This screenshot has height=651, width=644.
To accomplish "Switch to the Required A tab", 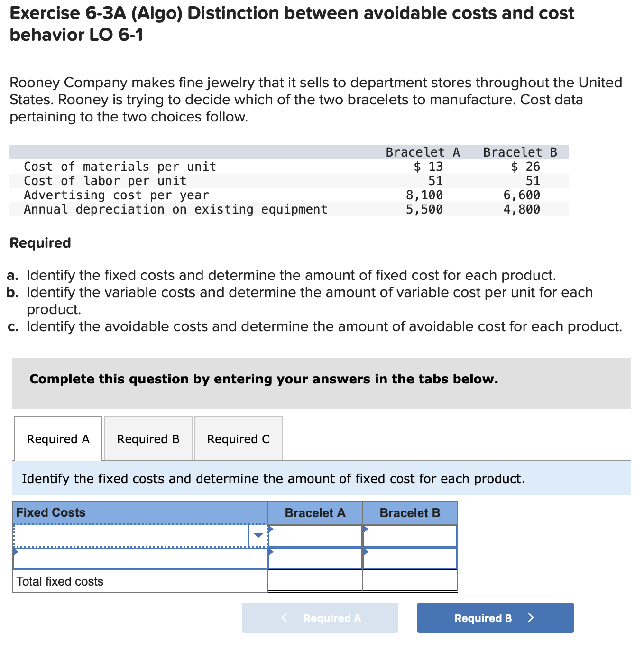I will click(x=58, y=438).
